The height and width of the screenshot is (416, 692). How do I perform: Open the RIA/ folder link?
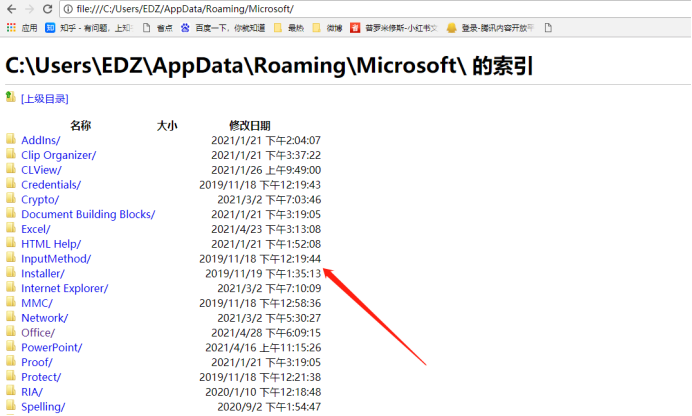32,392
